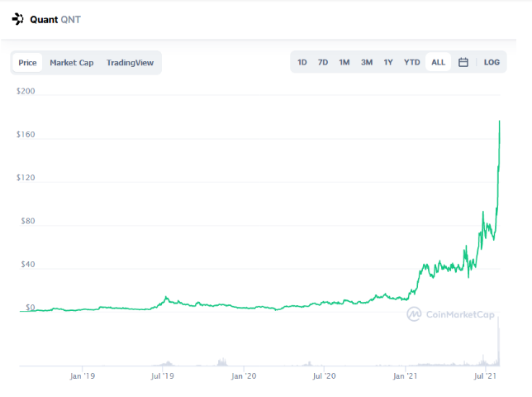Viewport: 532px width, 397px height.
Task: Select the 1D time range
Action: (302, 62)
